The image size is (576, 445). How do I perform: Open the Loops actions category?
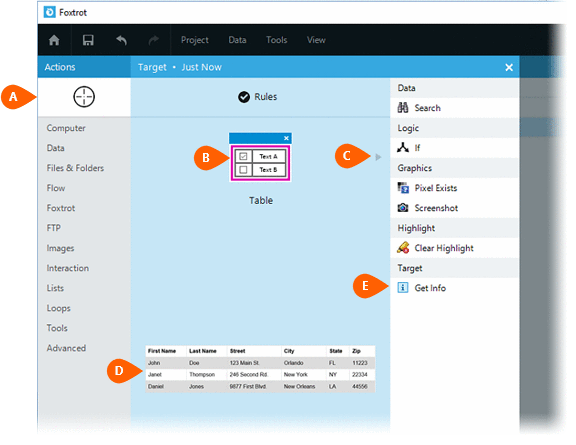point(58,308)
